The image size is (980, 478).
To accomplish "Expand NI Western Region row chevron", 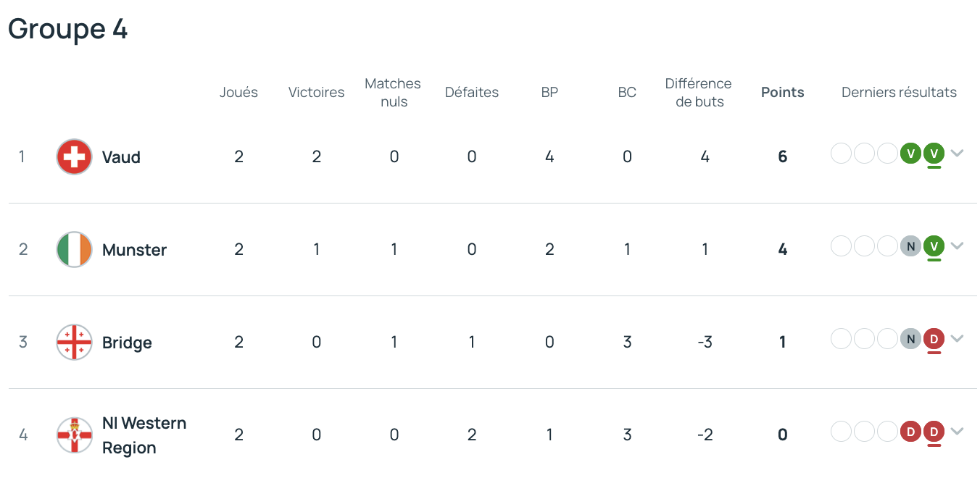I will (x=957, y=431).
